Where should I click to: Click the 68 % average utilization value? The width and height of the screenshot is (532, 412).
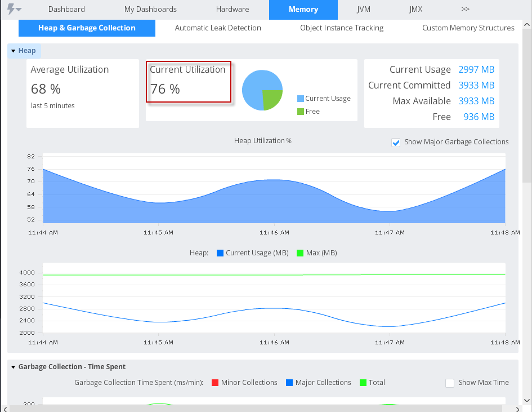click(46, 89)
